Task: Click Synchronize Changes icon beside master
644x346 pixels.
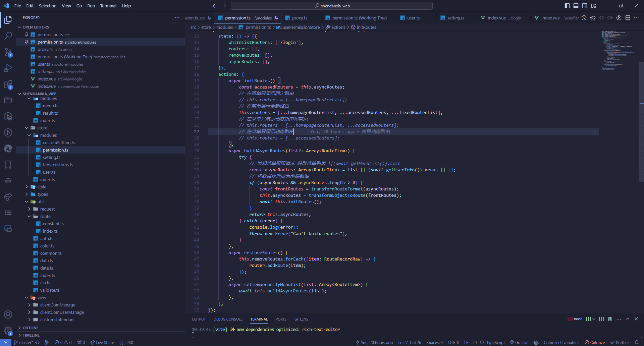Action: point(37,342)
